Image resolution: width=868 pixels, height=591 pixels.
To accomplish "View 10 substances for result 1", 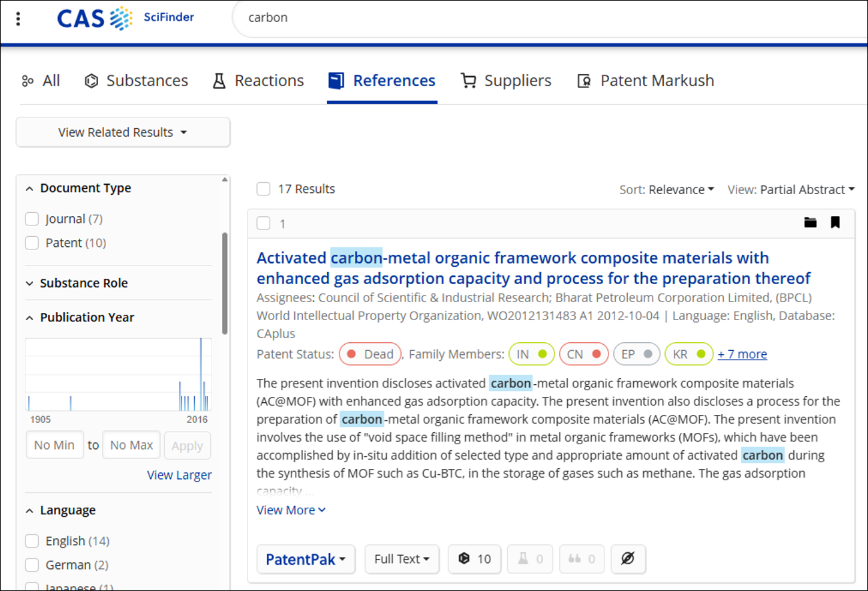I will (x=474, y=559).
